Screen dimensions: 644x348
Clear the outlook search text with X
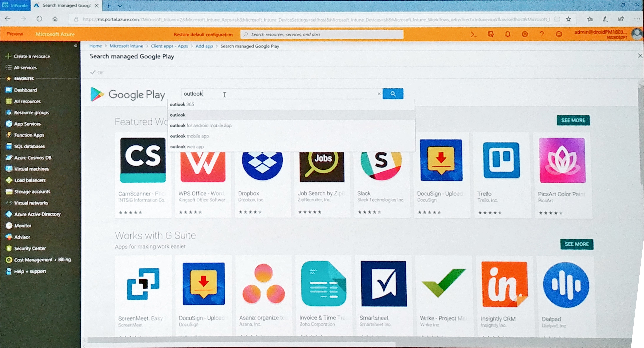click(379, 94)
